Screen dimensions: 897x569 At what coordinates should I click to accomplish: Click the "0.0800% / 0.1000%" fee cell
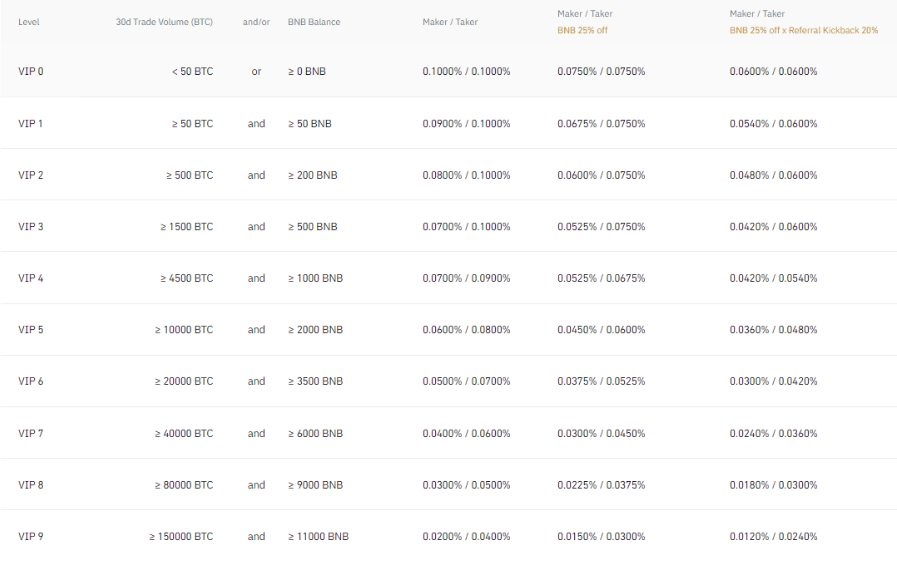point(466,176)
